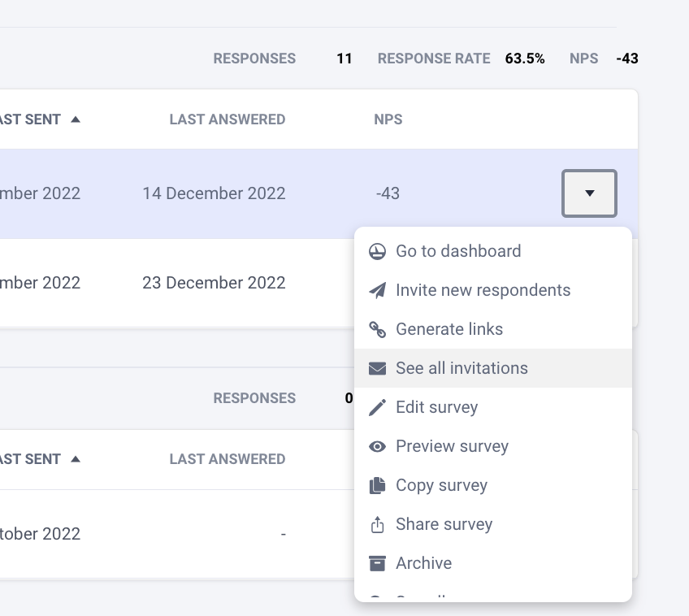Select Generate links menu option
Screen dimensions: 689x616
[x=448, y=329]
